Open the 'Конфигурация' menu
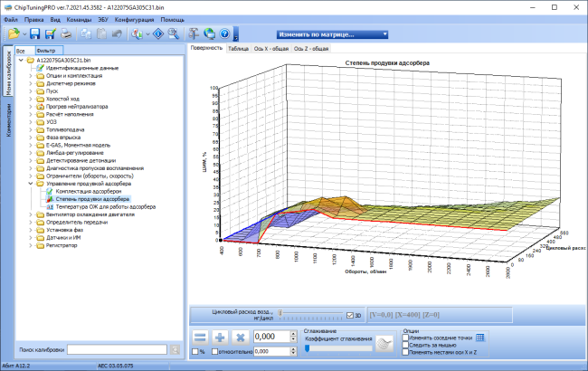 (x=134, y=20)
